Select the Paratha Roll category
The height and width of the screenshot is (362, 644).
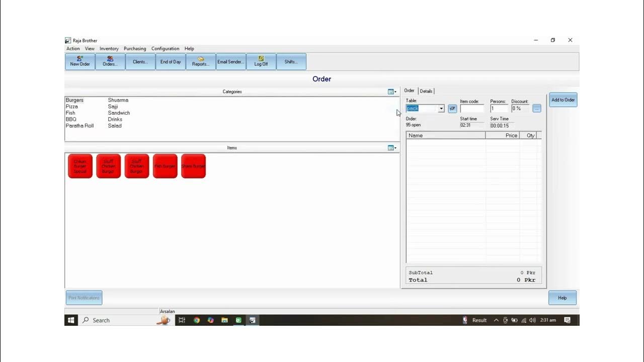point(79,126)
